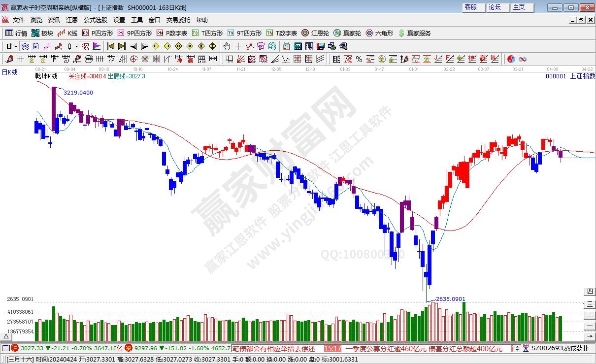Select the hand pan tool
Screen dimensions: 596x364
[x=227, y=46]
